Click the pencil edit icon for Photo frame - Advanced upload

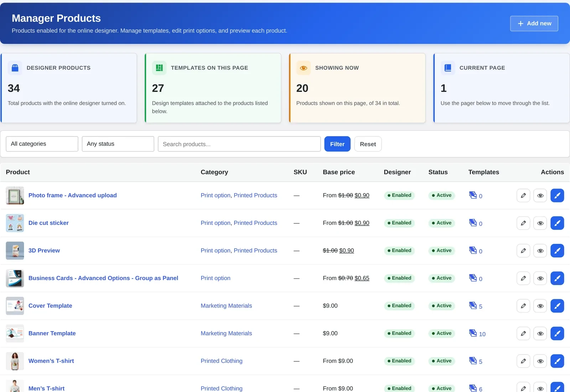(523, 195)
